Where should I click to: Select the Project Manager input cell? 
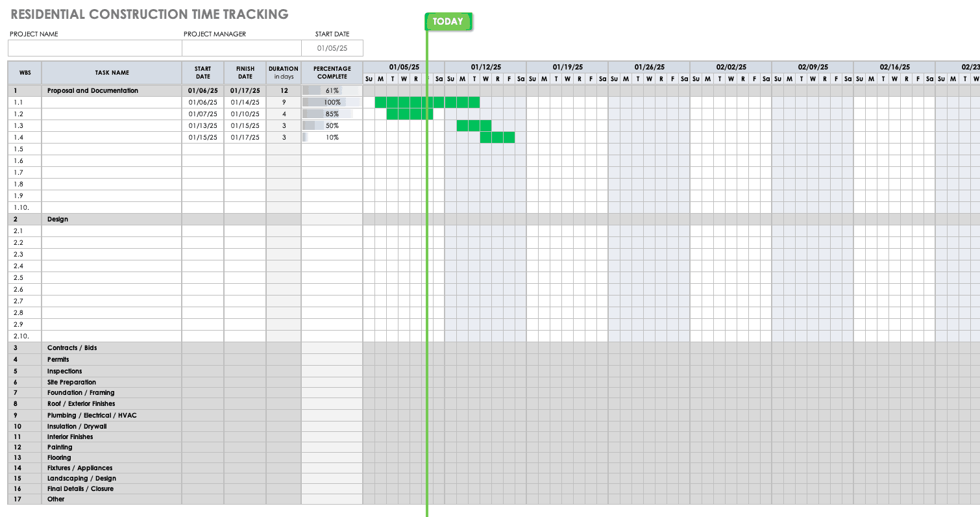(241, 48)
